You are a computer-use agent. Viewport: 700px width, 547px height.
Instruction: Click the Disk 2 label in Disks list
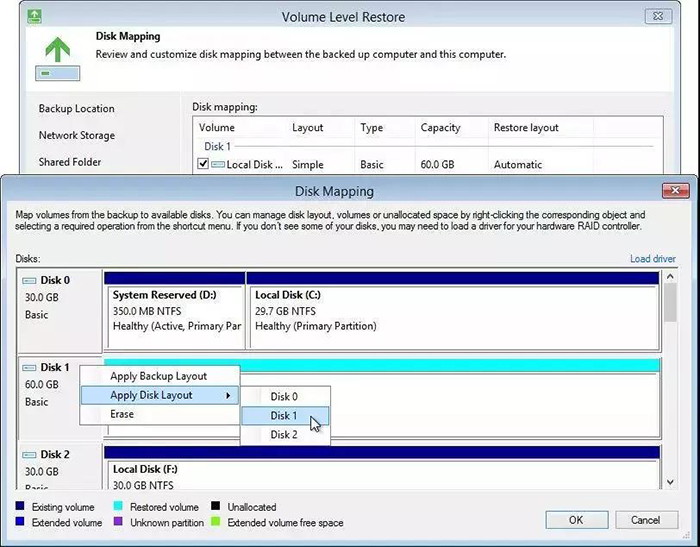tap(55, 455)
